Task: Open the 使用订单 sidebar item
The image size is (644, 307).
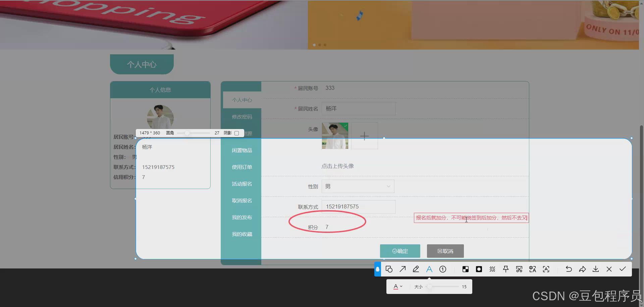Action: pos(242,167)
